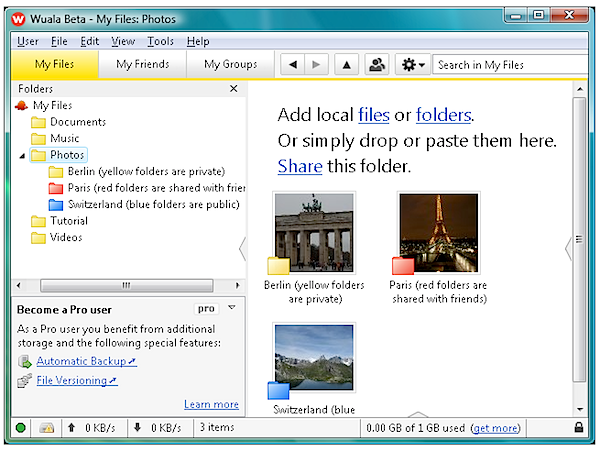Click the yellow Berlin folder icon in tree

(56, 172)
